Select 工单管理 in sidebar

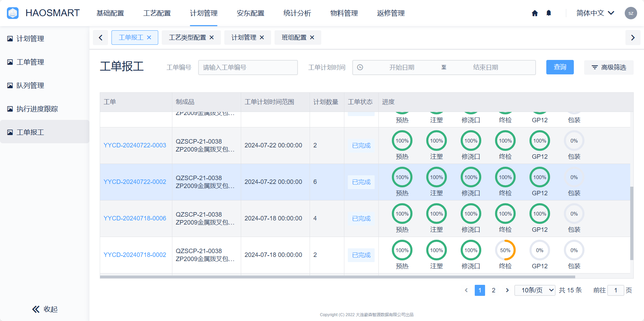coord(45,62)
